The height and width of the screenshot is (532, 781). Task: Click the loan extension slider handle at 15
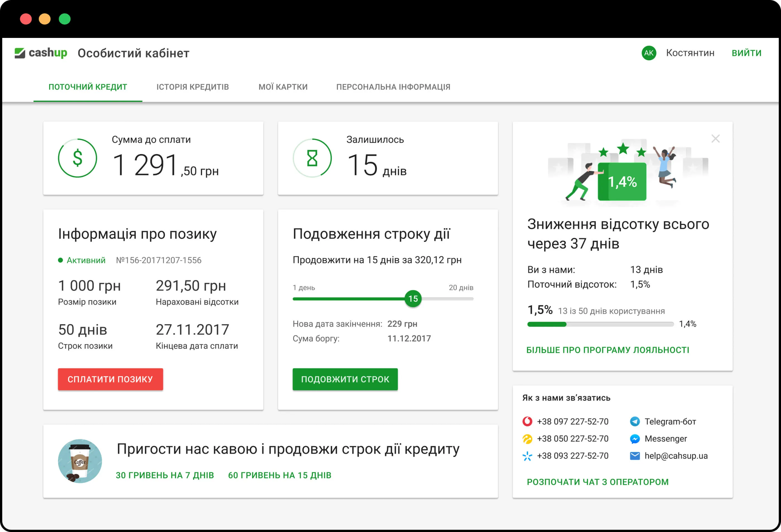pos(413,299)
